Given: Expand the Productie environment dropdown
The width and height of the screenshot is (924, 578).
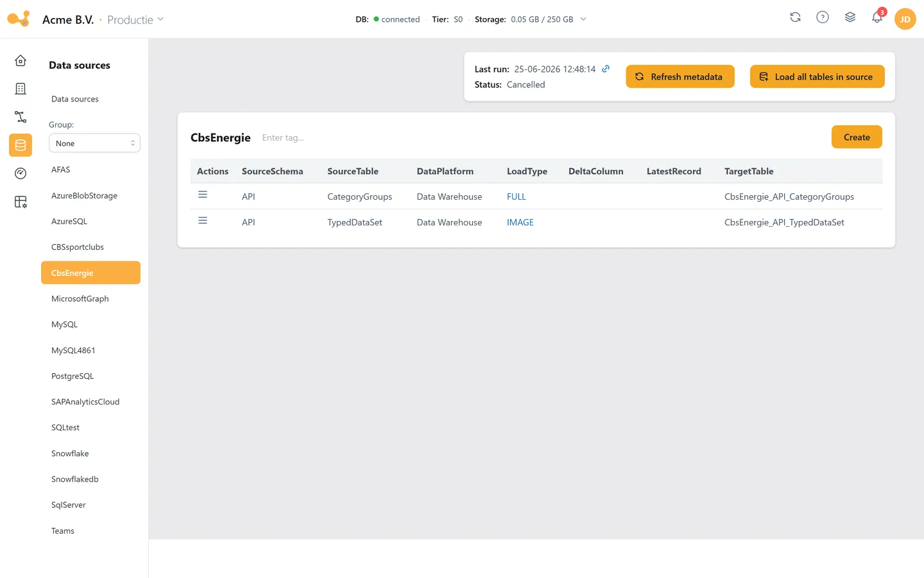Looking at the screenshot, I should point(135,19).
